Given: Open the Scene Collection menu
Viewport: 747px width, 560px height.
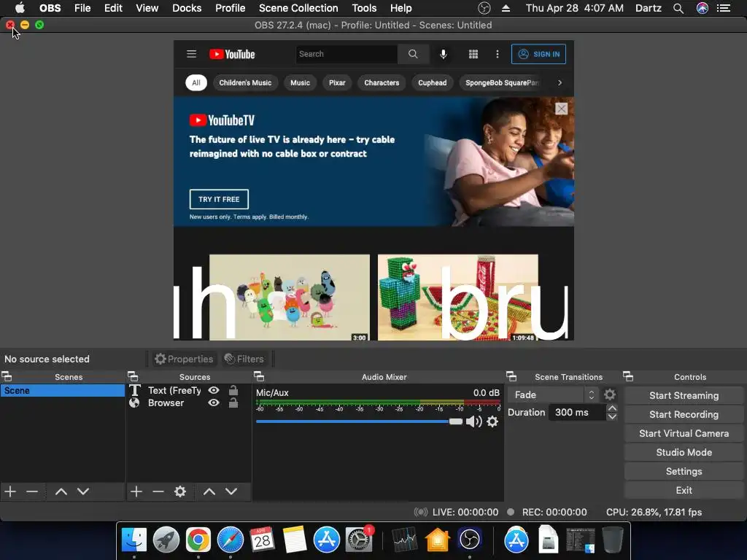Looking at the screenshot, I should pyautogui.click(x=298, y=8).
